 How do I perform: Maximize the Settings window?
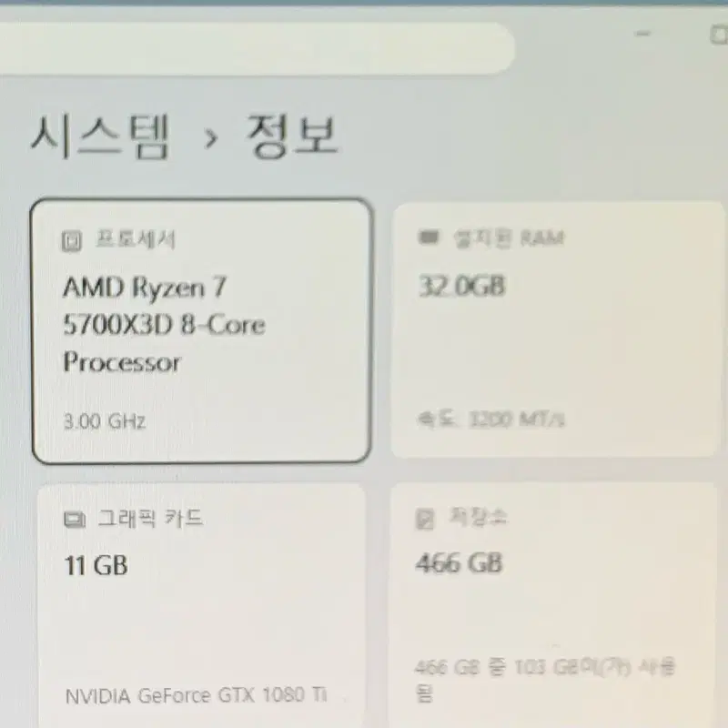(x=719, y=35)
